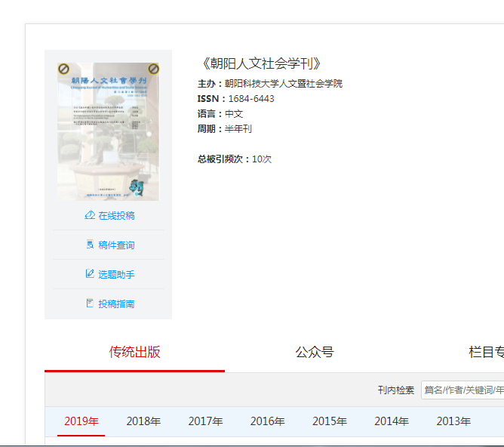Screen dimensions: 504x447
Task: Select the 2018年 year tab
Action: coord(143,421)
